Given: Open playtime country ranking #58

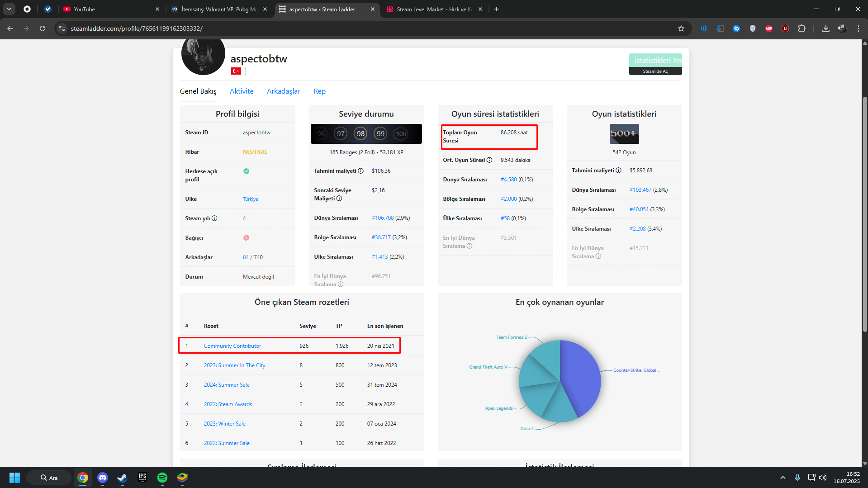Looking at the screenshot, I should (505, 218).
